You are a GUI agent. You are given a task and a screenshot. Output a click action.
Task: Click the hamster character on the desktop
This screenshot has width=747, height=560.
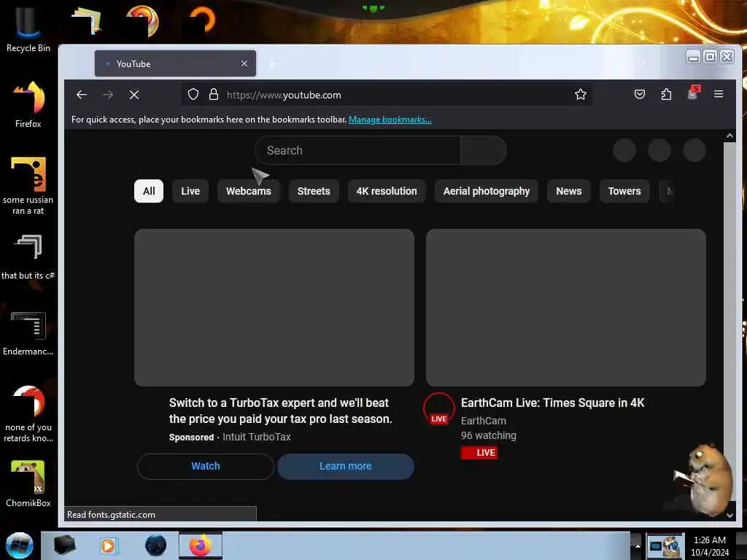point(705,480)
